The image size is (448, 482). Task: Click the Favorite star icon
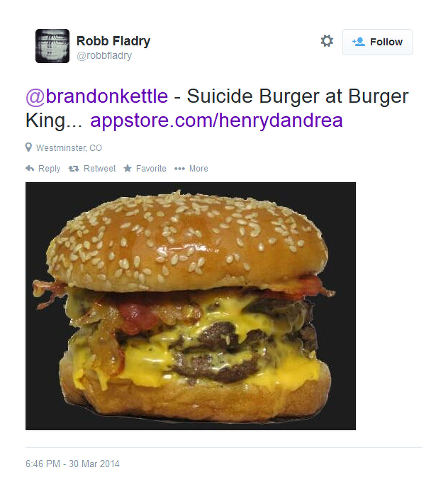click(x=128, y=168)
